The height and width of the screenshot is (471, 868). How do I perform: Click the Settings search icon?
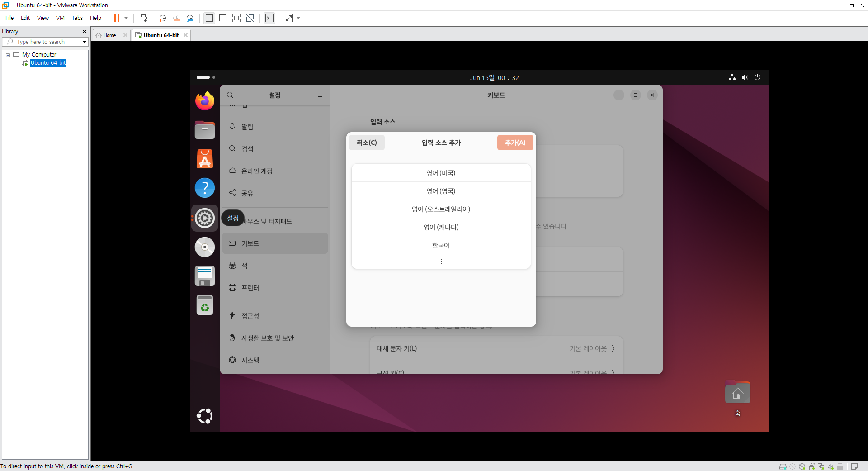pyautogui.click(x=230, y=95)
